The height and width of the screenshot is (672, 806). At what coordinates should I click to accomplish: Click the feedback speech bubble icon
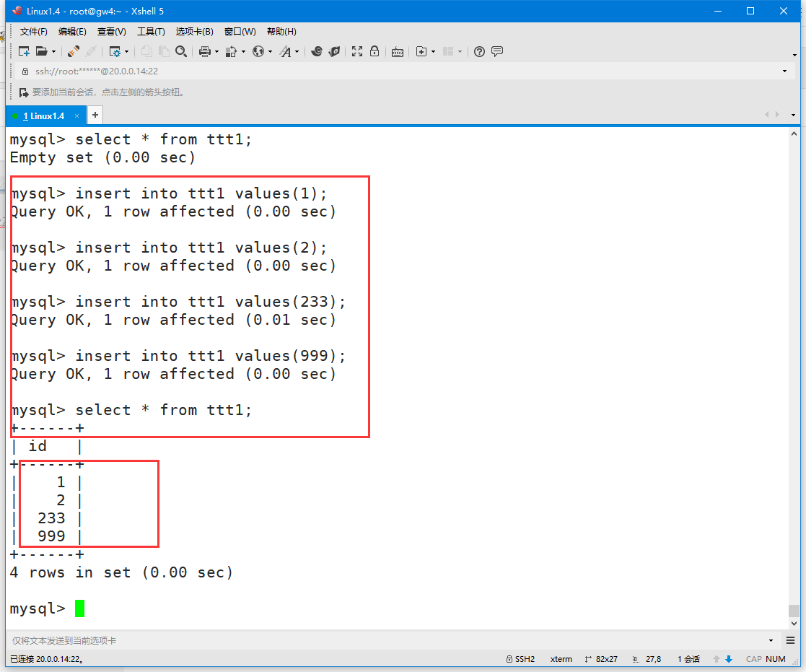(x=496, y=51)
